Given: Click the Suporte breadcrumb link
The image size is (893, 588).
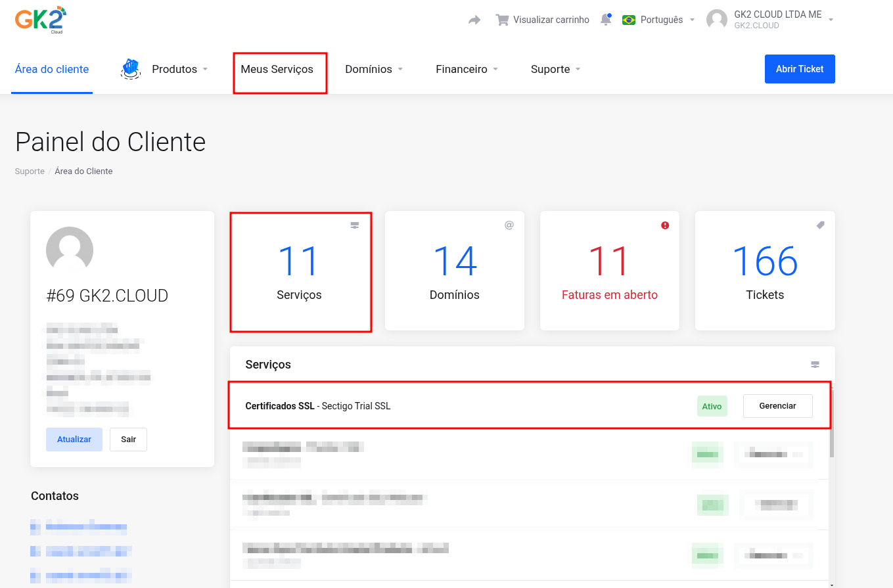Looking at the screenshot, I should [x=30, y=171].
